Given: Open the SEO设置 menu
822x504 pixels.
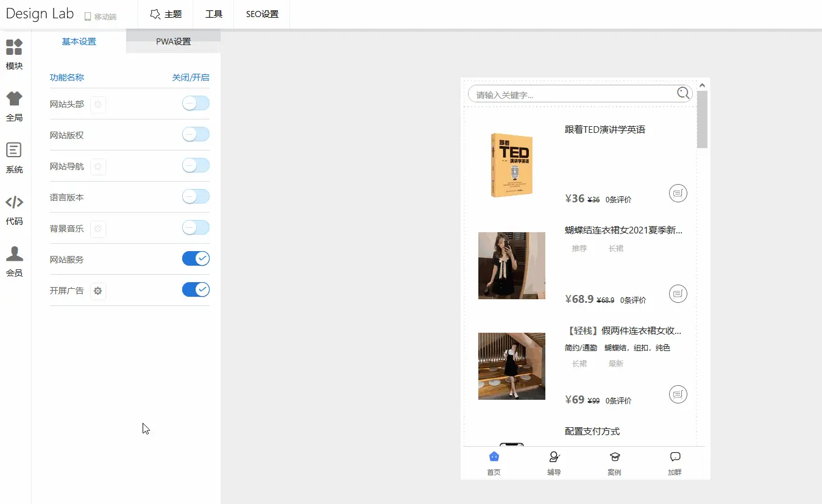Looking at the screenshot, I should (262, 14).
